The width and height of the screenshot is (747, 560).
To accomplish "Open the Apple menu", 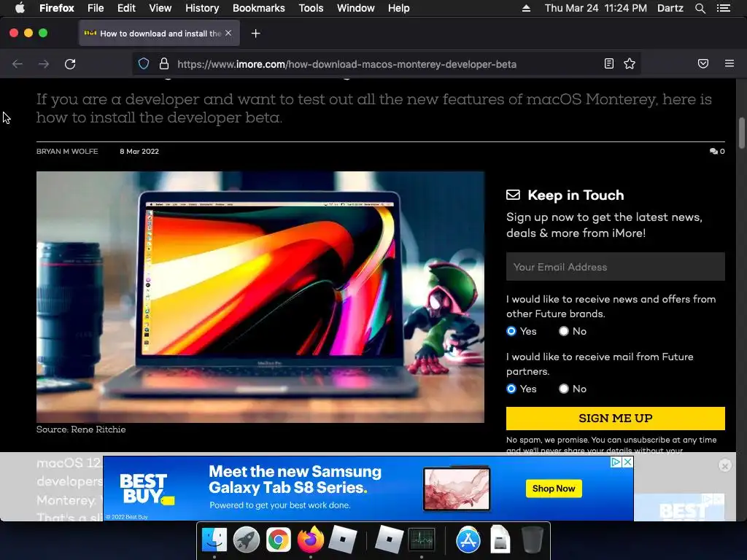I will (20, 8).
